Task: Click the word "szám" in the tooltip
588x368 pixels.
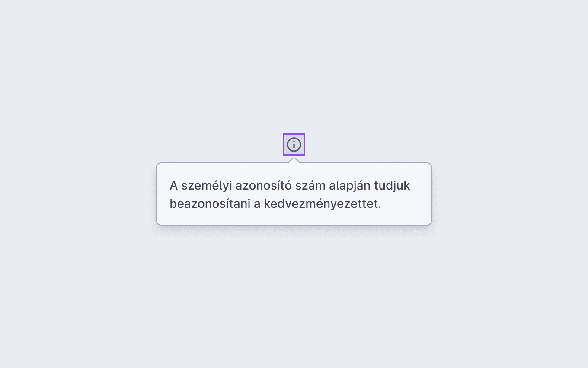Action: 310,186
